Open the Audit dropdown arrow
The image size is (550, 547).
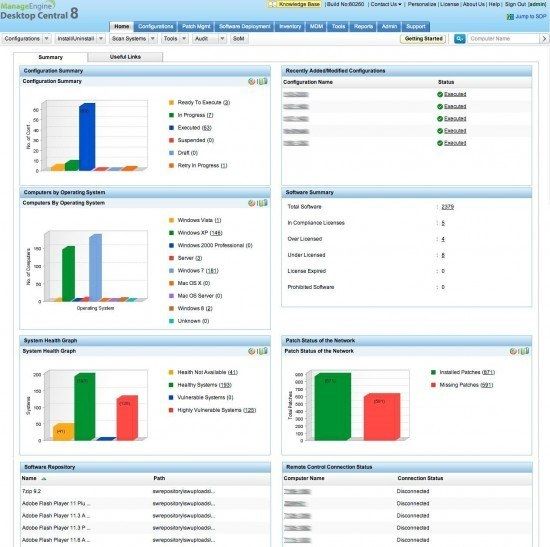point(222,39)
